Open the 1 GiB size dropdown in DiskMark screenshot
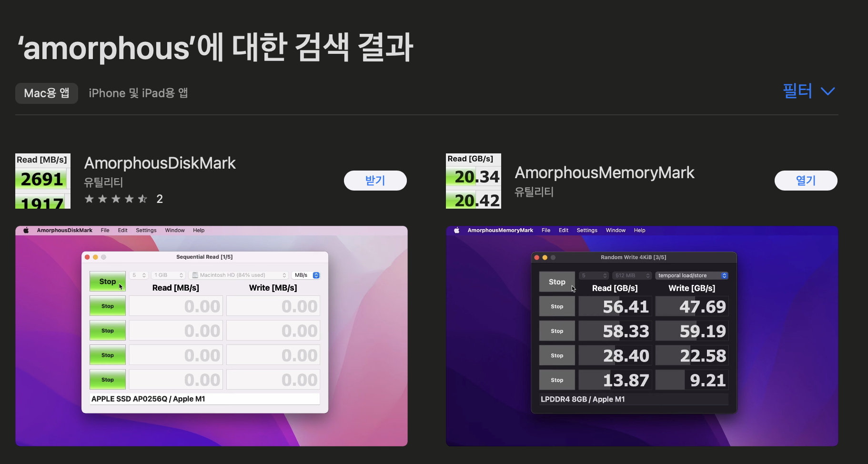Screen dimensions: 868x464 (x=169, y=275)
